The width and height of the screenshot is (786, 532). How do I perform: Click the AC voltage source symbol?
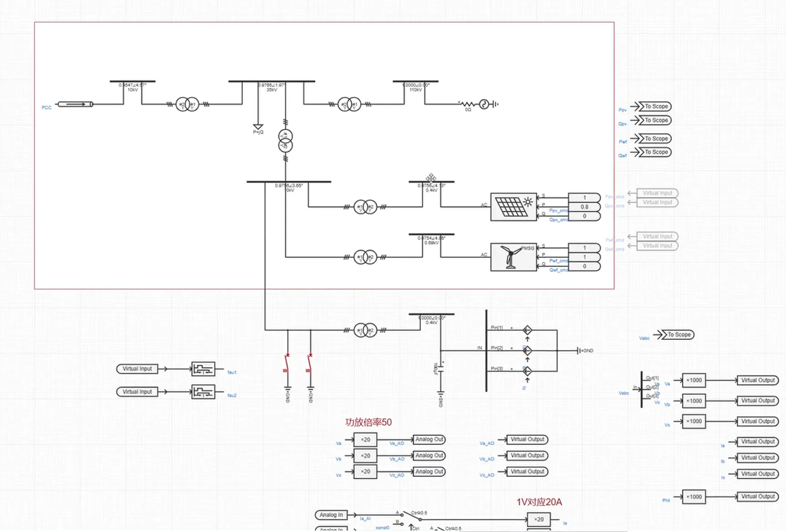484,104
